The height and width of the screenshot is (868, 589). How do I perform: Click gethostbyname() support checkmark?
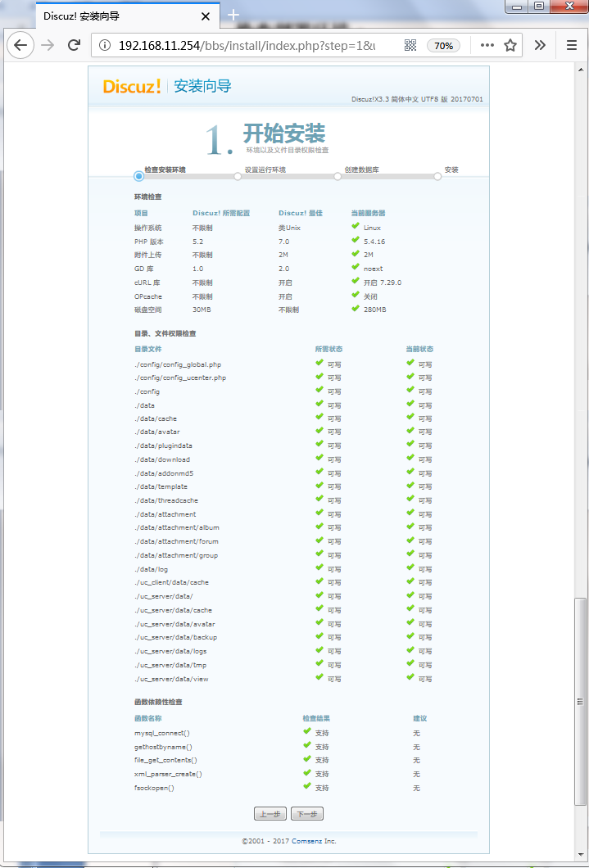307,745
